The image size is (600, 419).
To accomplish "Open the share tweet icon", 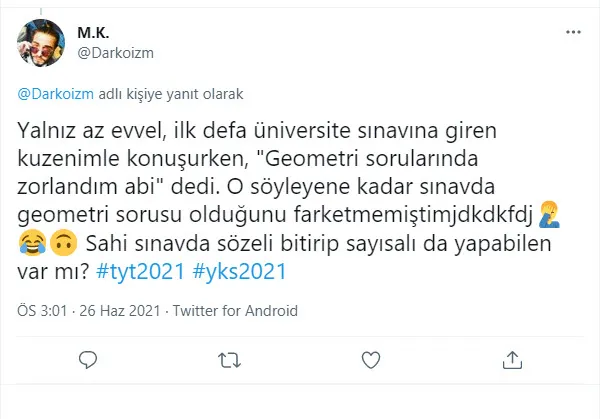I will [511, 358].
